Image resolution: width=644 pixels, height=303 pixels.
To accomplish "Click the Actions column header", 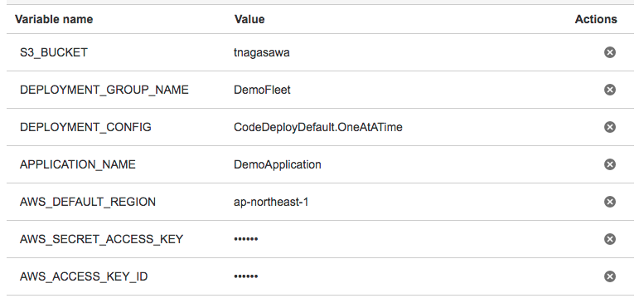I will point(596,19).
